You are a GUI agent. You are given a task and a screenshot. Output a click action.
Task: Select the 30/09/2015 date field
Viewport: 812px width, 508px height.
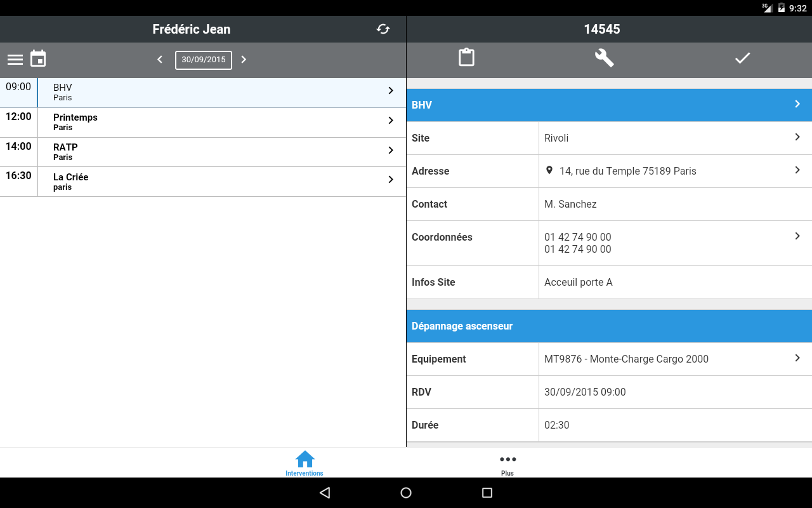click(204, 60)
